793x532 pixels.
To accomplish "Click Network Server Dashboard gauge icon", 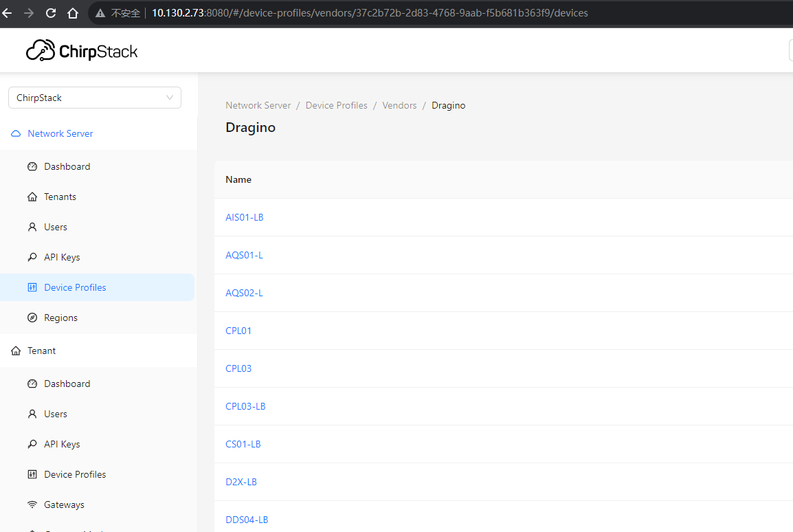I will 32,166.
